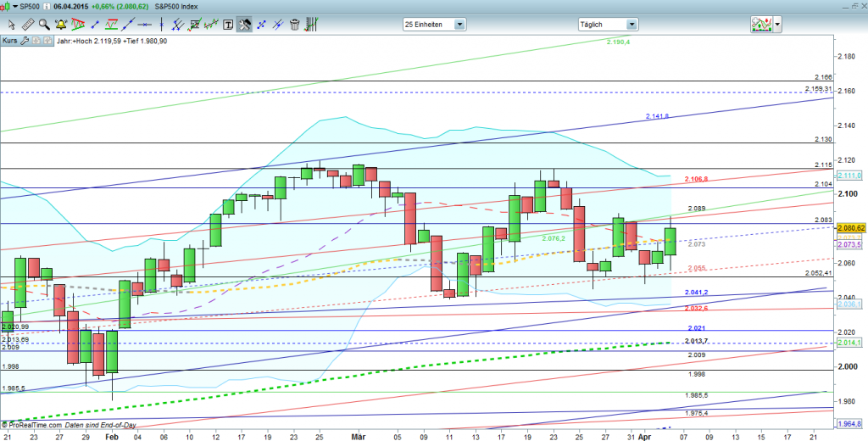The height and width of the screenshot is (441, 868).
Task: Click the Mär month marker on time axis
Action: coord(359,437)
